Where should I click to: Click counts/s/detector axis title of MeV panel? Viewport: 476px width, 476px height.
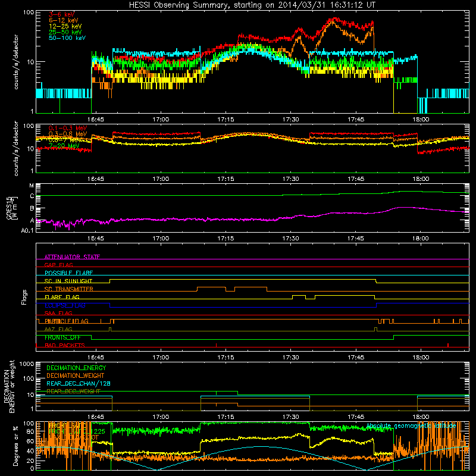(x=16, y=148)
